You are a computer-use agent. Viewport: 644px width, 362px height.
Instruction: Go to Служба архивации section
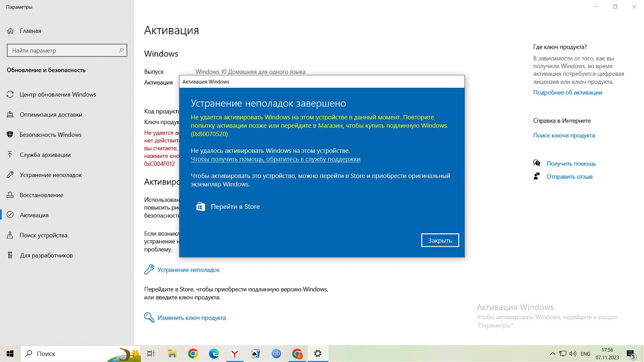pos(45,155)
